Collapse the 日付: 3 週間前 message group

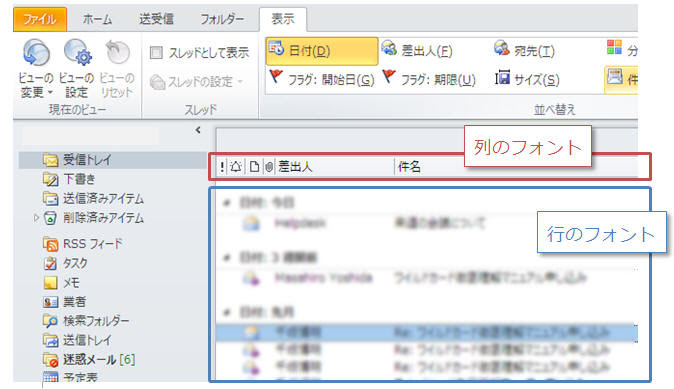(227, 257)
